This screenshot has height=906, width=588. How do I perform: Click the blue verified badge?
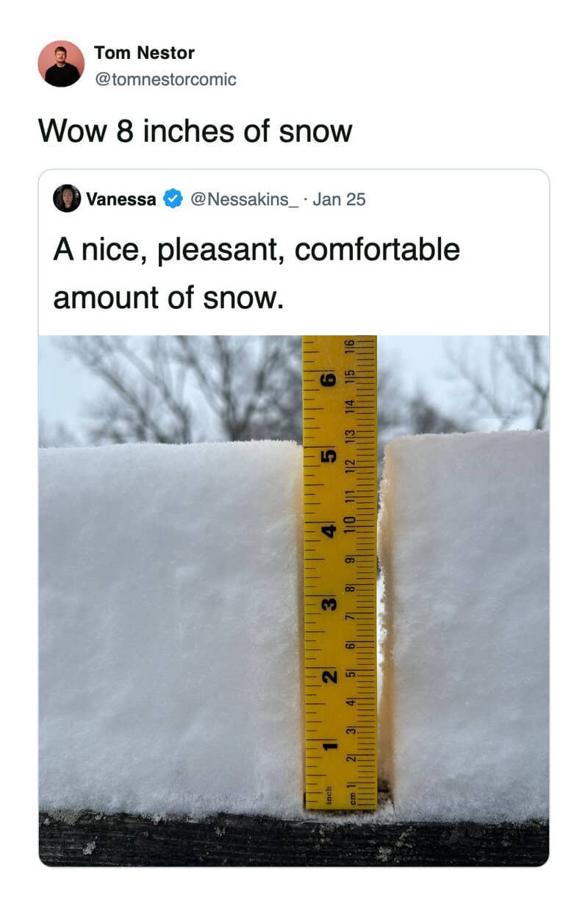tap(173, 199)
